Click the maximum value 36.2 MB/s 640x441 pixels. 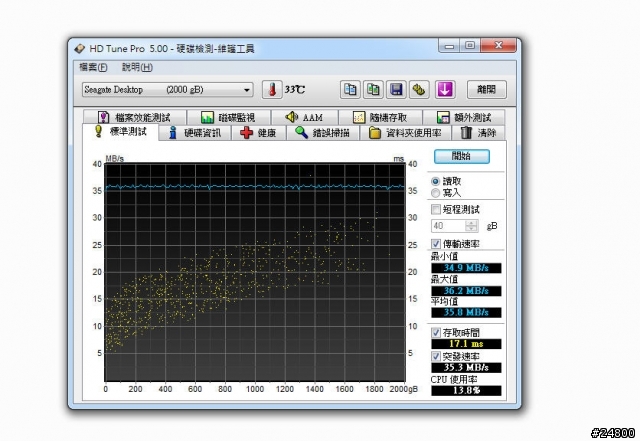(466, 291)
